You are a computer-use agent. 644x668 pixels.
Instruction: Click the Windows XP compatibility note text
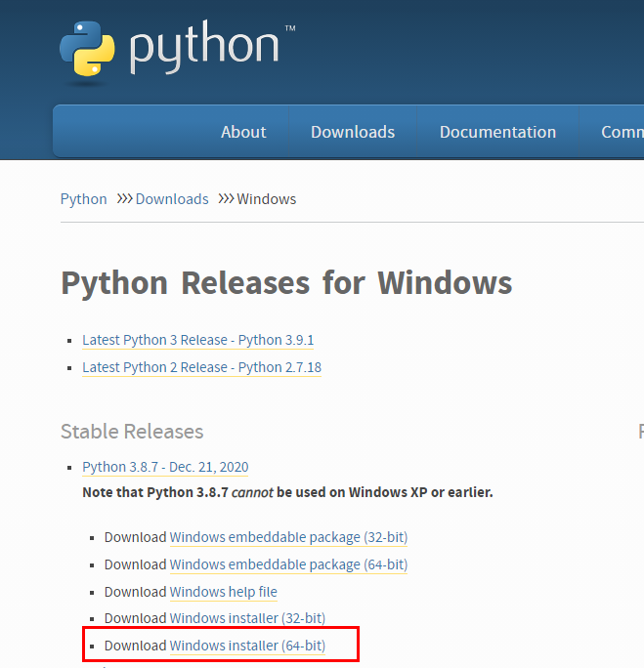click(x=287, y=492)
